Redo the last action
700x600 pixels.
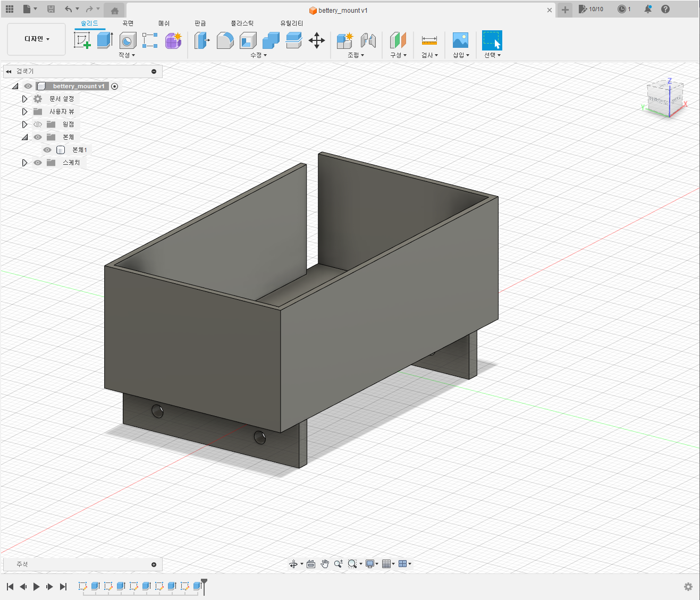[89, 9]
